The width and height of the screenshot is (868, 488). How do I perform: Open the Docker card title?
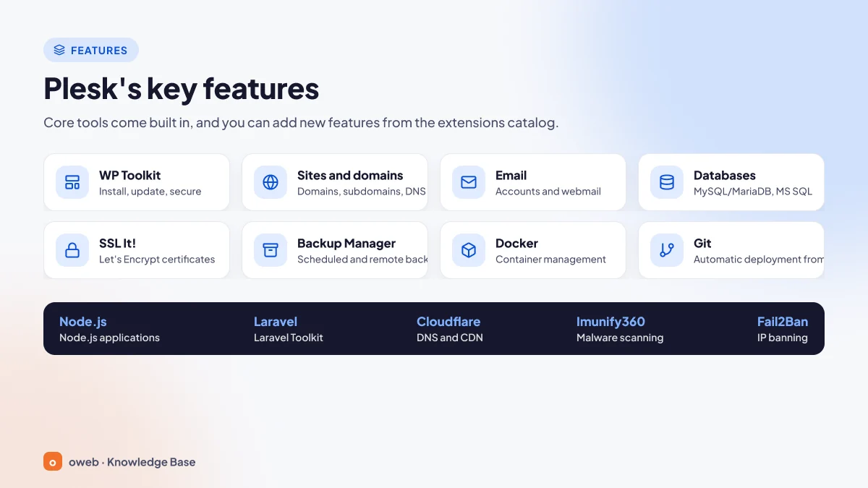point(516,243)
